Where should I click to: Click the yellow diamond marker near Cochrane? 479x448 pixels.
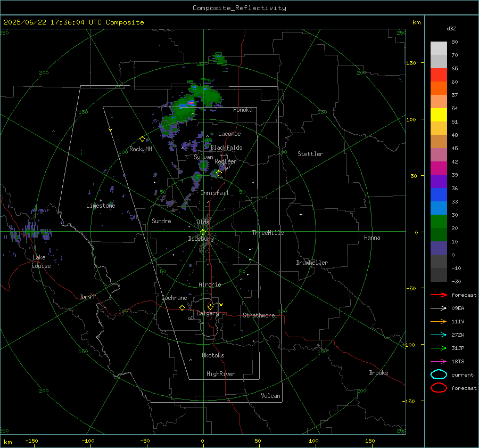click(x=183, y=307)
